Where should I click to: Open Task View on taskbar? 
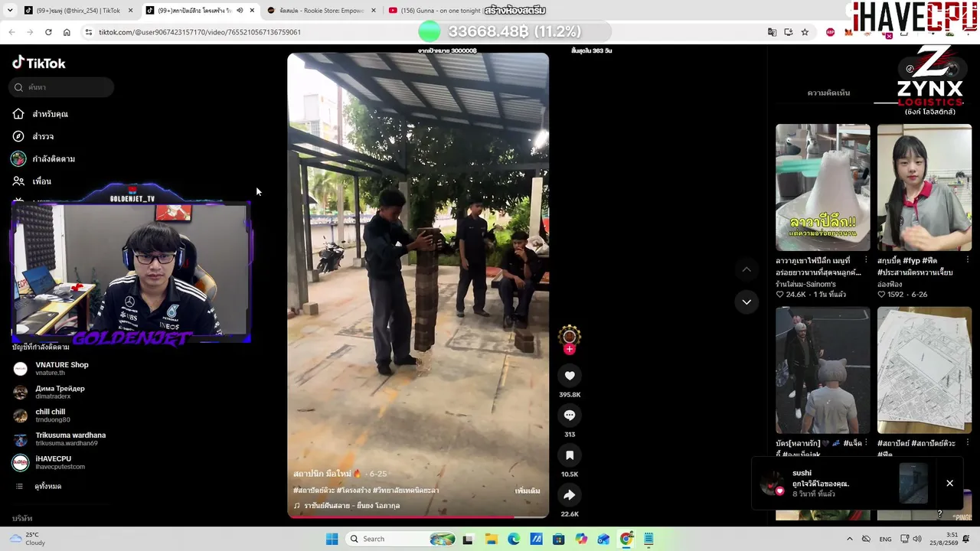tap(468, 539)
